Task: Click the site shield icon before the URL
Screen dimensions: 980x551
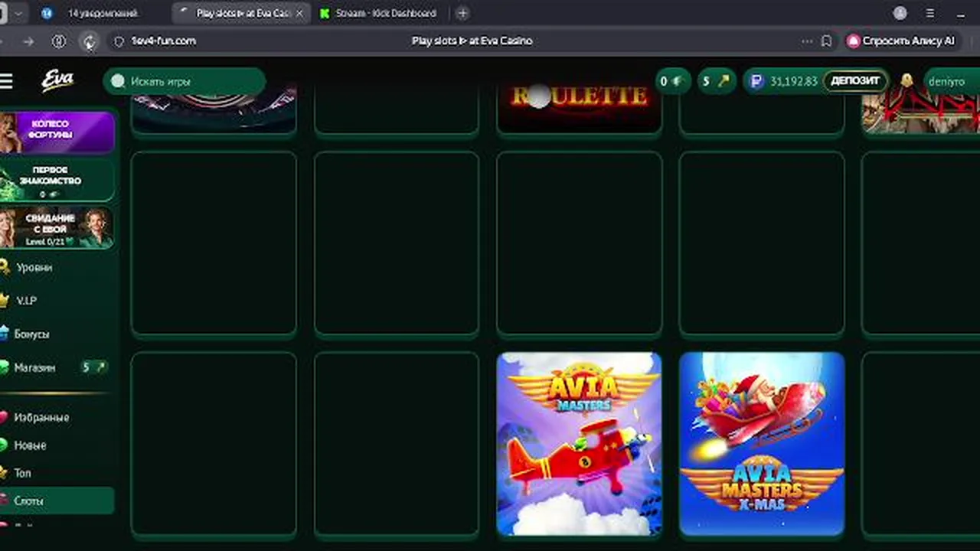Action: click(x=119, y=41)
